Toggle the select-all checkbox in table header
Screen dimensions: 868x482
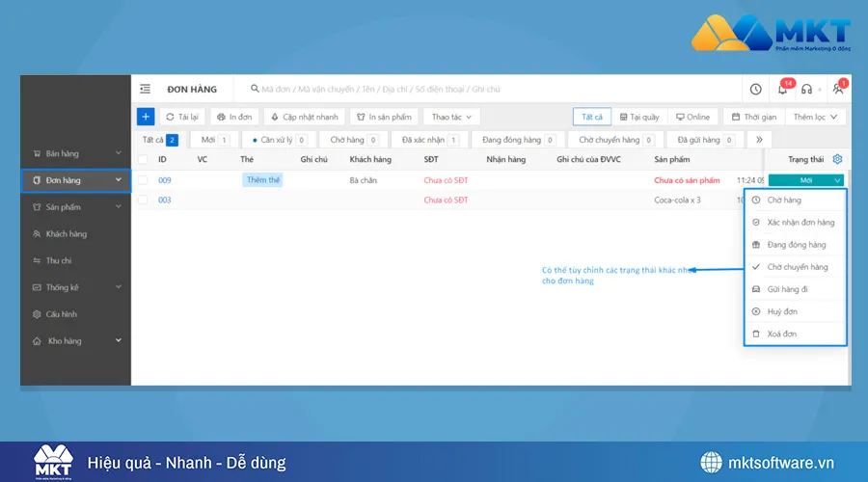pyautogui.click(x=143, y=159)
